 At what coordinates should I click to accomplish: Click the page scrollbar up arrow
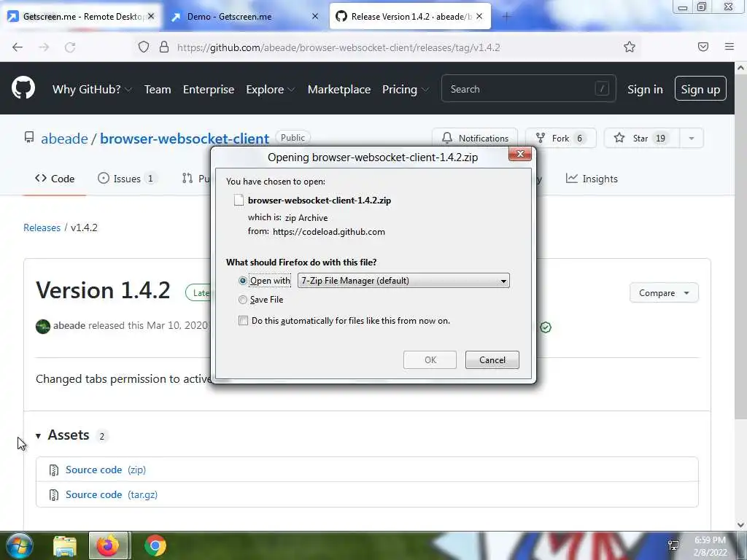click(740, 68)
